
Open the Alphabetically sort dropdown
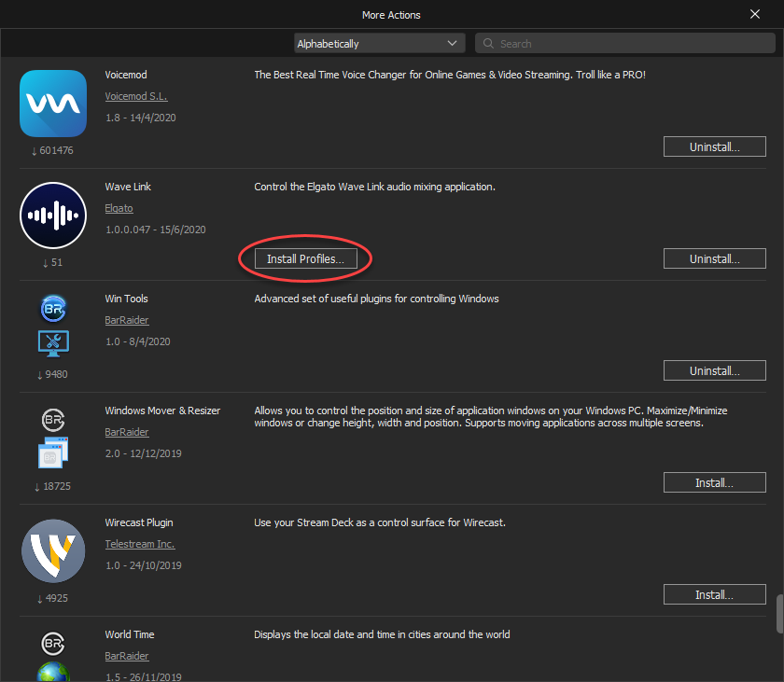(x=380, y=44)
